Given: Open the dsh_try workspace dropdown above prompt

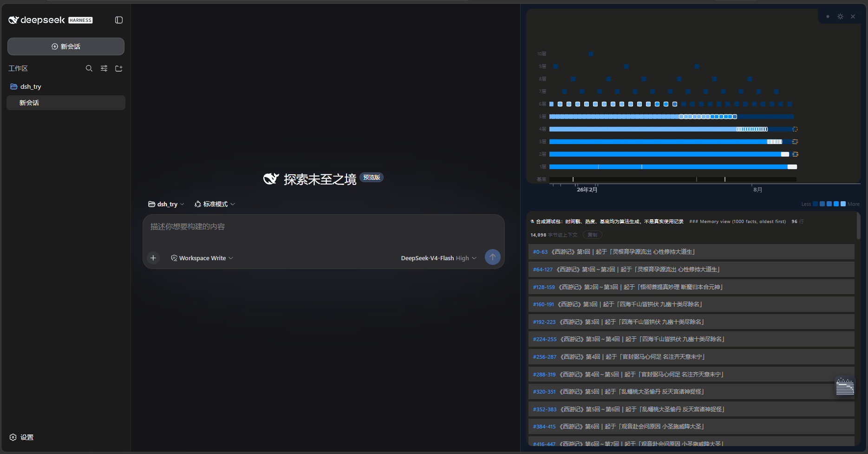Looking at the screenshot, I should click(x=166, y=204).
